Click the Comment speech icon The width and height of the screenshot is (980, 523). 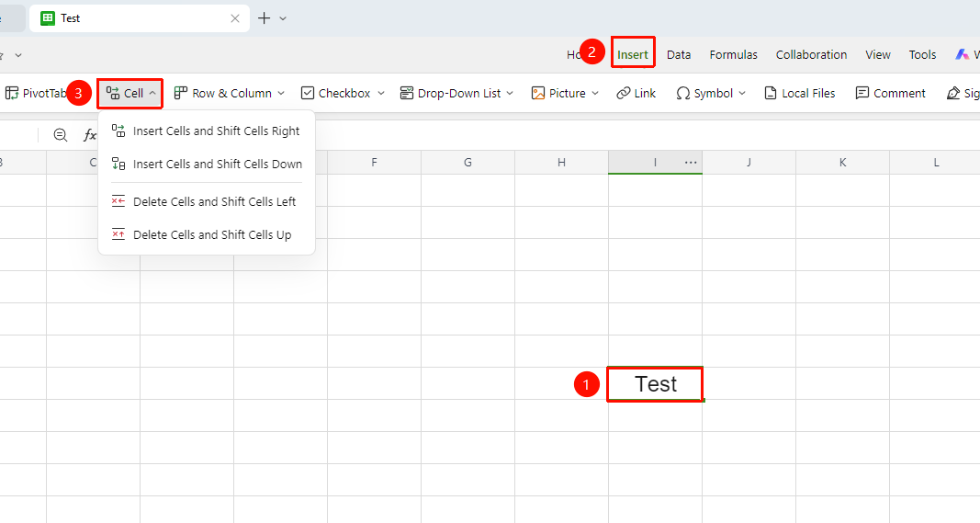point(862,93)
